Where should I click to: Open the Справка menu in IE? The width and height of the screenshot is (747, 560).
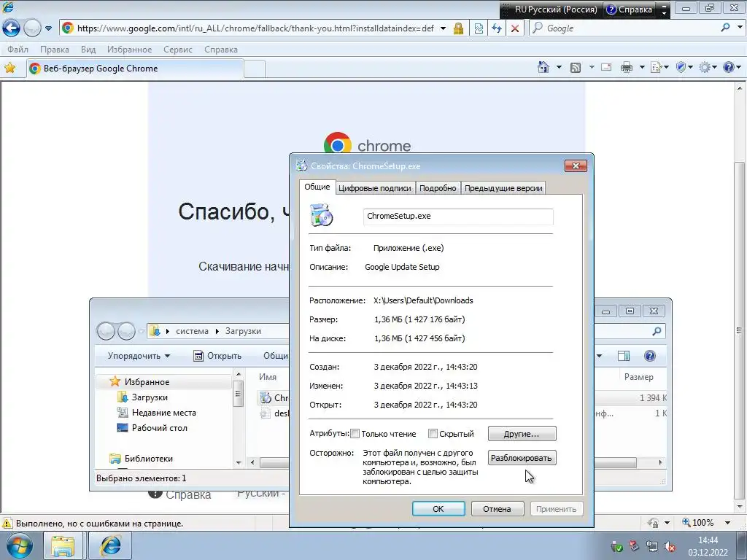(220, 50)
